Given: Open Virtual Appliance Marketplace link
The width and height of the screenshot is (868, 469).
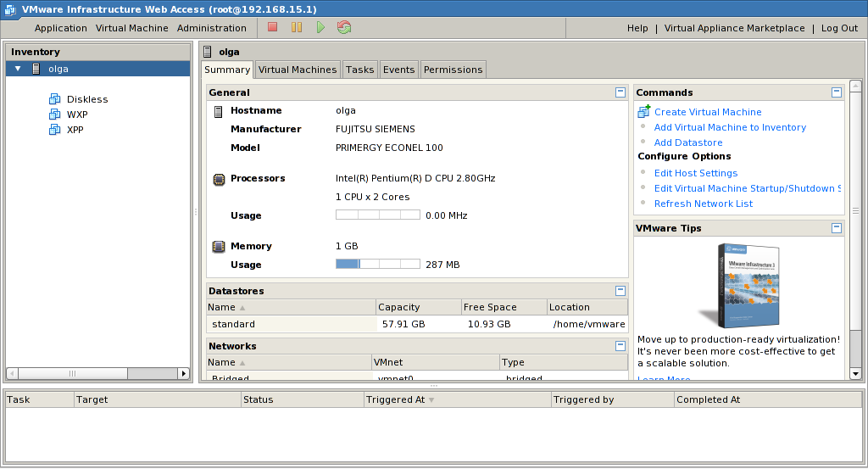Looking at the screenshot, I should pyautogui.click(x=734, y=28).
